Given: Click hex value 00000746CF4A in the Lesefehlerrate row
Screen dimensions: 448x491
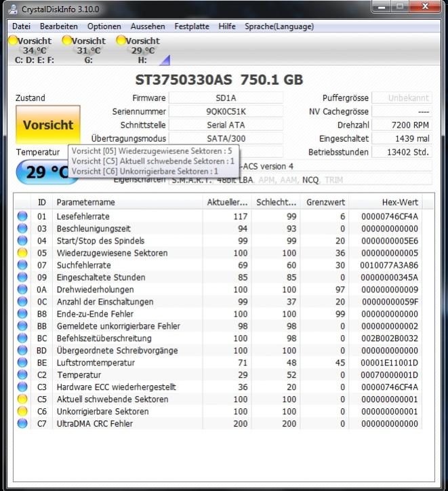Looking at the screenshot, I should coord(390,216).
